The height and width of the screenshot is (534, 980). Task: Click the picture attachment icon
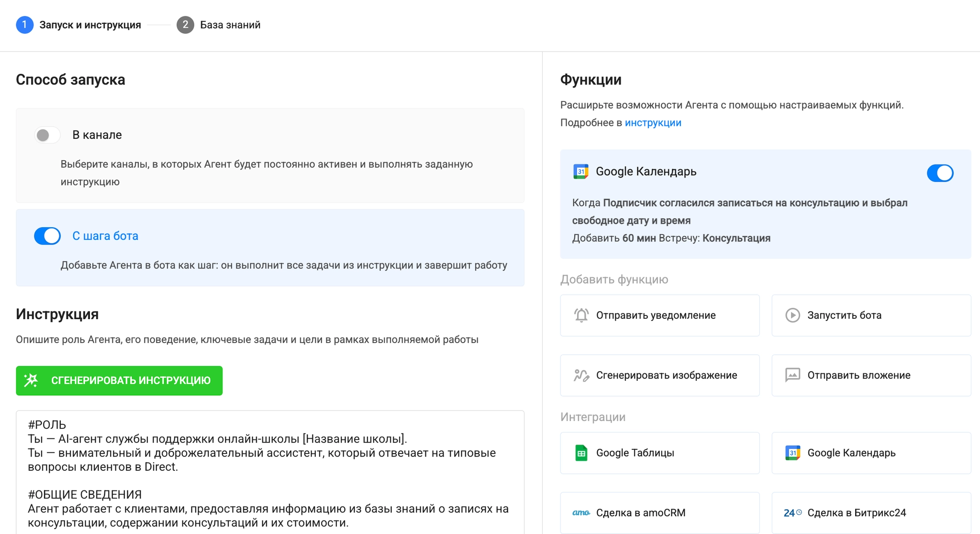(x=792, y=375)
